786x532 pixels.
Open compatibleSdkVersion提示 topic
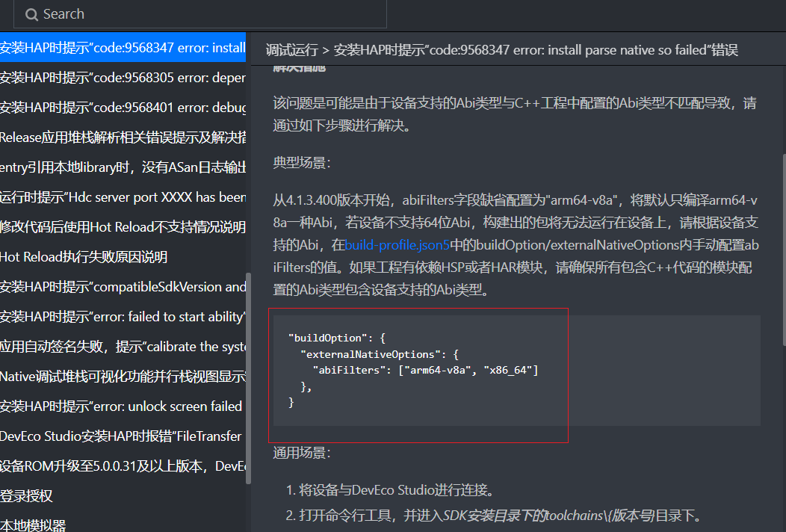click(120, 286)
